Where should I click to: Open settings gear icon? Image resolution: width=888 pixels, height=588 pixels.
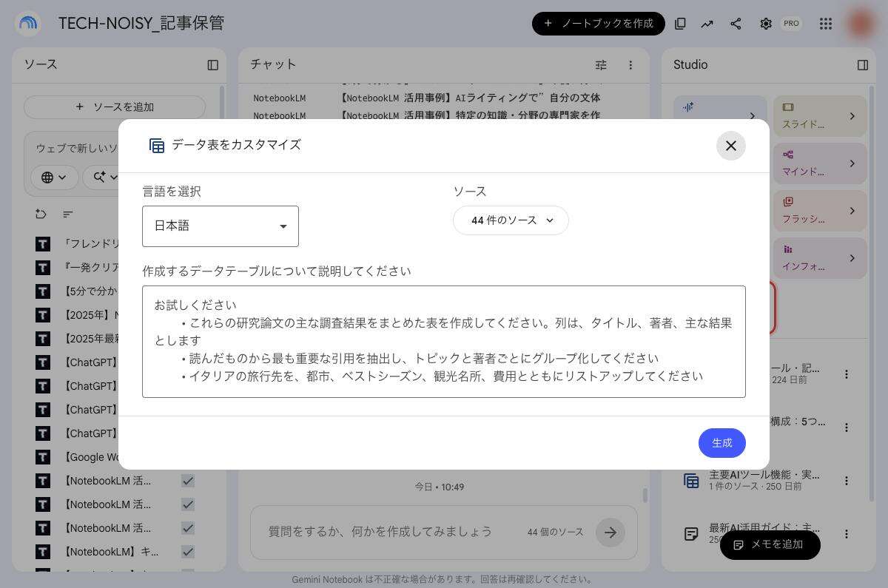pos(766,24)
